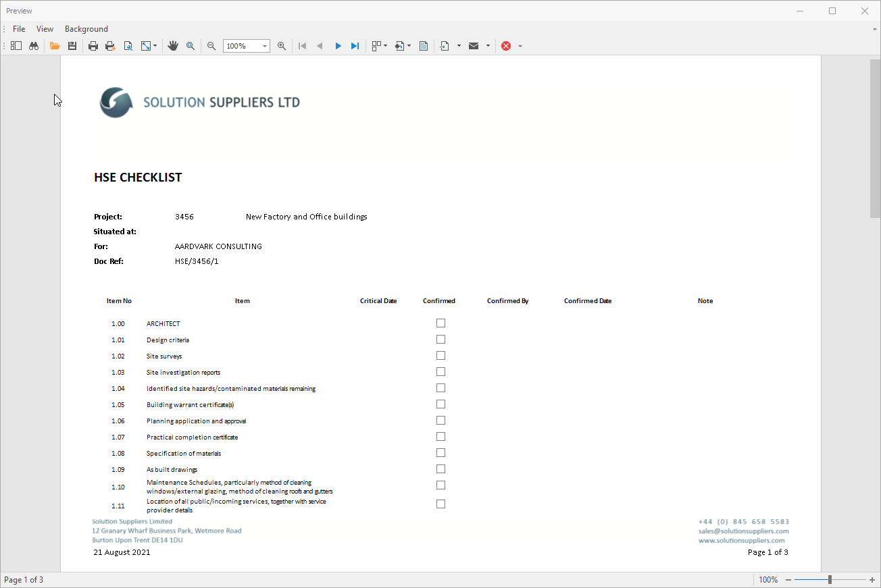Expand the Export format dropdown arrow
This screenshot has width=881, height=588.
pos(459,46)
